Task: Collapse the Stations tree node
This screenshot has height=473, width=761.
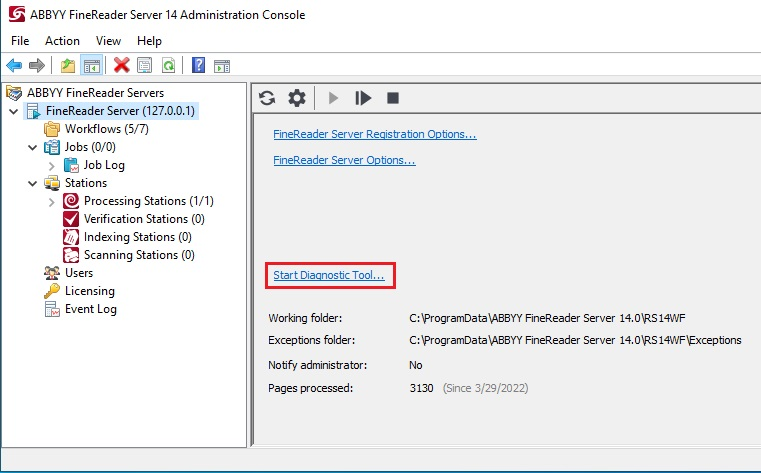Action: pyautogui.click(x=33, y=183)
